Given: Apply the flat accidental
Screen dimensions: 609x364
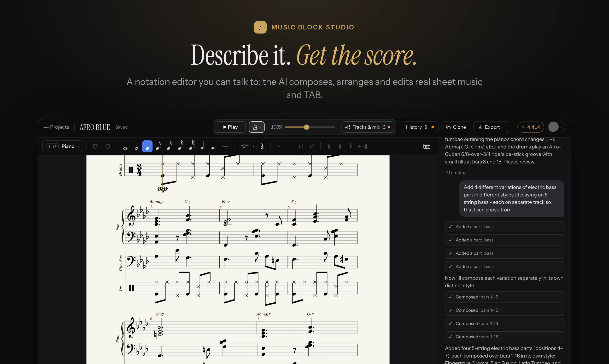Looking at the screenshot, I should (x=351, y=146).
